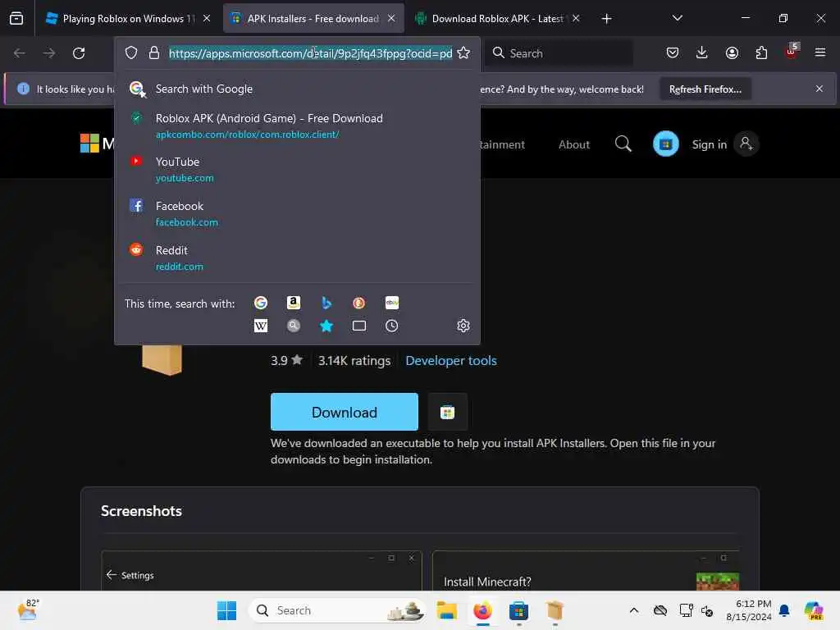The image size is (840, 630).
Task: Open the Save to Pocket icon
Action: [673, 52]
